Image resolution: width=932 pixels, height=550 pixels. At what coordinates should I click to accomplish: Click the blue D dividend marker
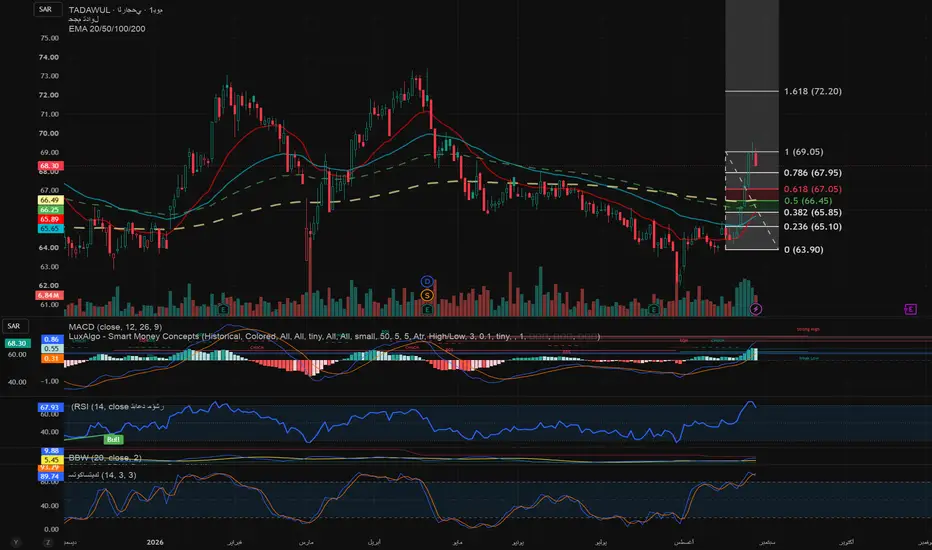[x=427, y=281]
